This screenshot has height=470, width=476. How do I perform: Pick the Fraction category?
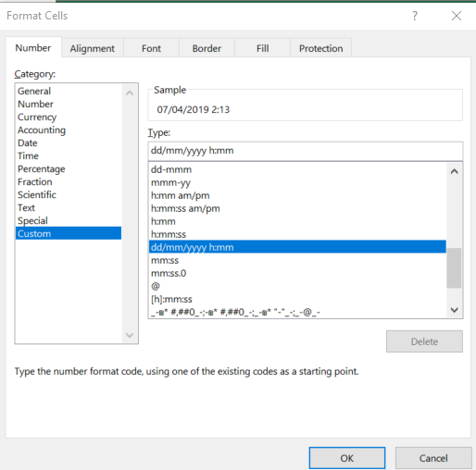pos(69,181)
